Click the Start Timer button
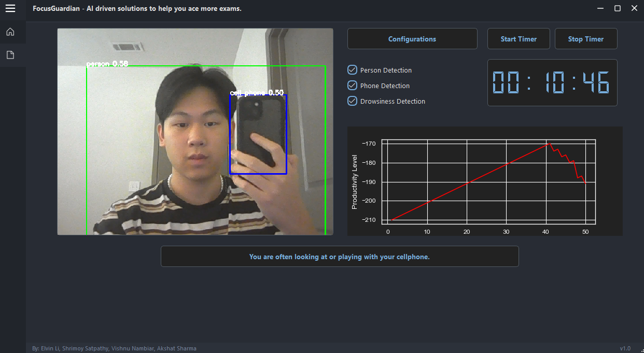 point(519,39)
